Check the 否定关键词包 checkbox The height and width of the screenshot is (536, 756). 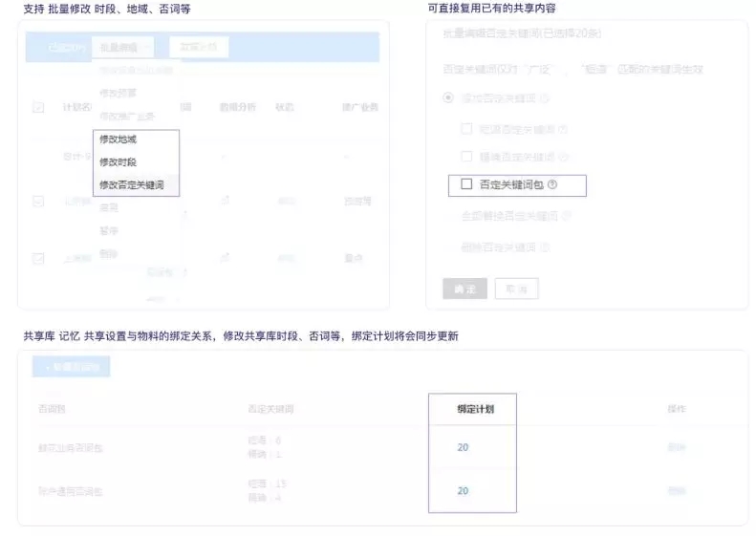click(x=466, y=184)
